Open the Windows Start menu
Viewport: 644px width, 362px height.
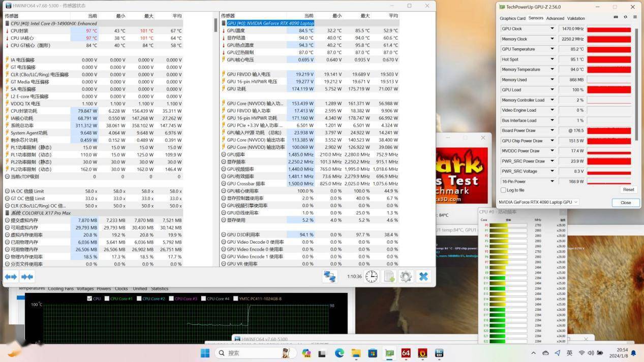click(205, 353)
